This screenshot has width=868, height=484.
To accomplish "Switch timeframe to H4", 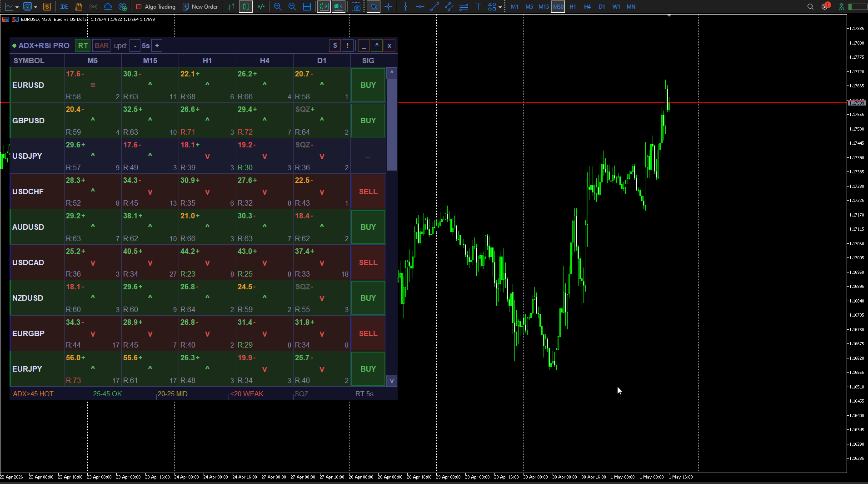I will pyautogui.click(x=587, y=7).
